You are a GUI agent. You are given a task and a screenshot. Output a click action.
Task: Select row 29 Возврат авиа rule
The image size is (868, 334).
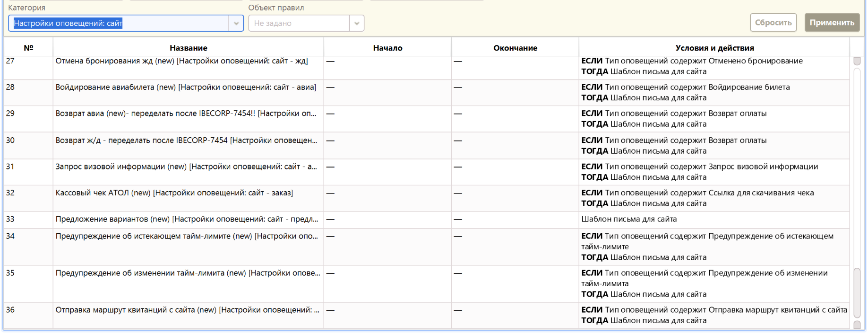tap(185, 114)
